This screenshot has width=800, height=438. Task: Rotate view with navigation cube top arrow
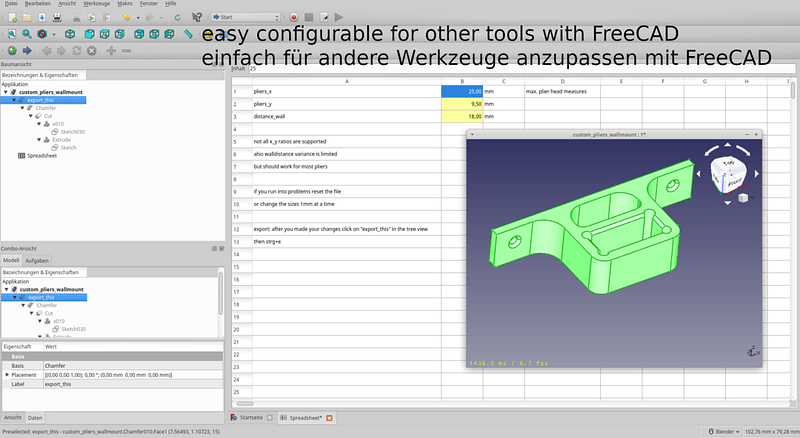728,145
